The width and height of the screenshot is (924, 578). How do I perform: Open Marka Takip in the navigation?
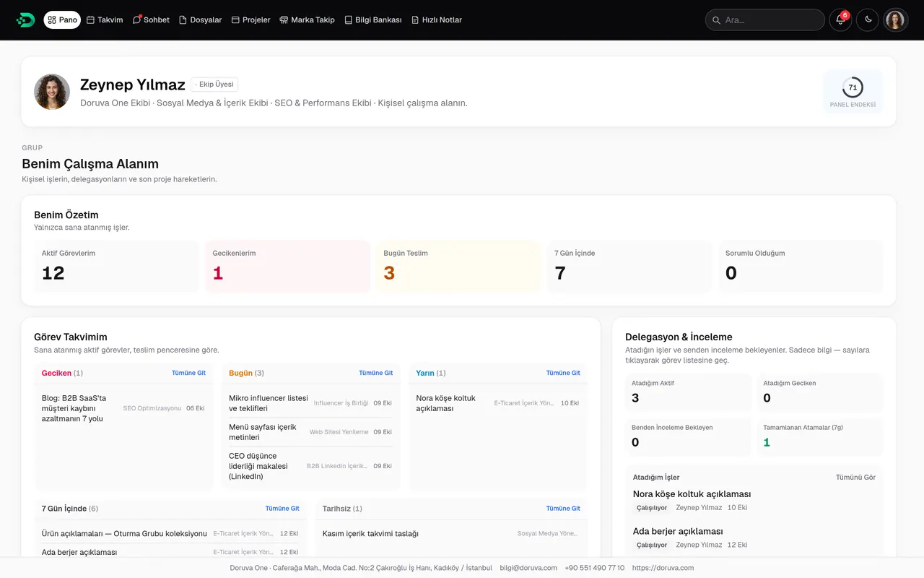[x=307, y=20]
